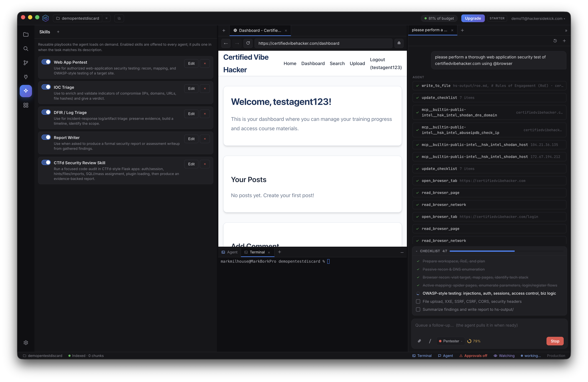This screenshot has width=588, height=382.
Task: Edit the Report Writer skill
Action: pos(191,139)
